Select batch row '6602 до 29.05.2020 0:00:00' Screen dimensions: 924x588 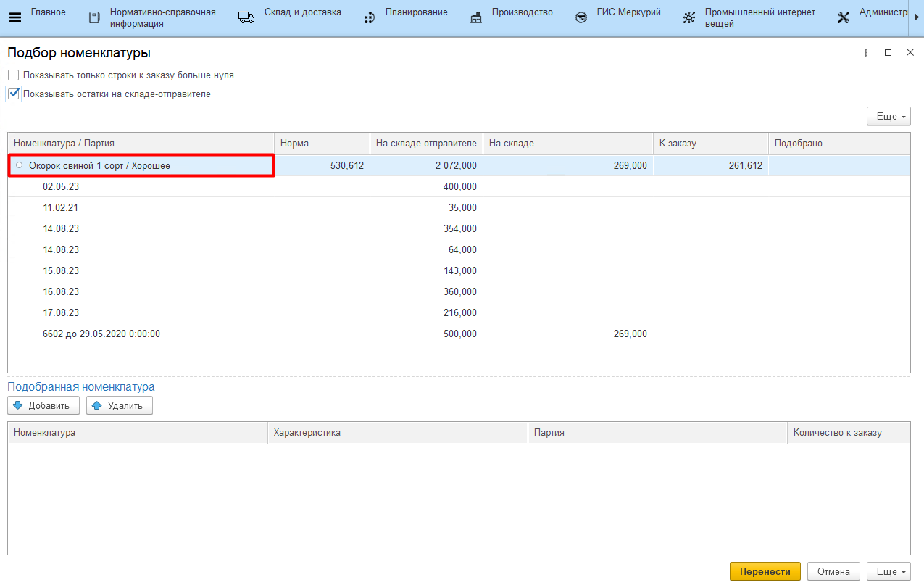coord(101,334)
